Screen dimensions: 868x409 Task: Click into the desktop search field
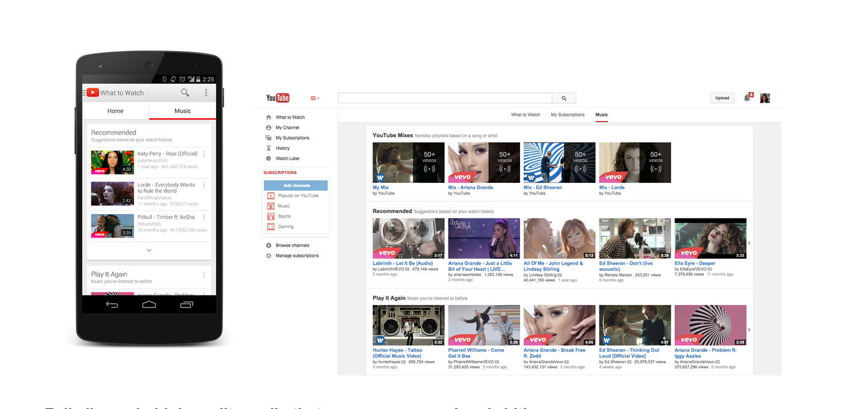pos(445,98)
